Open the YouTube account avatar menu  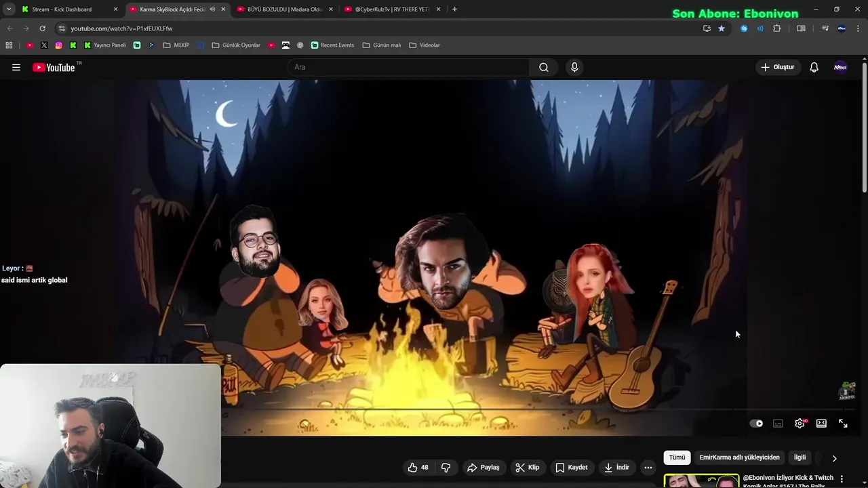[840, 67]
